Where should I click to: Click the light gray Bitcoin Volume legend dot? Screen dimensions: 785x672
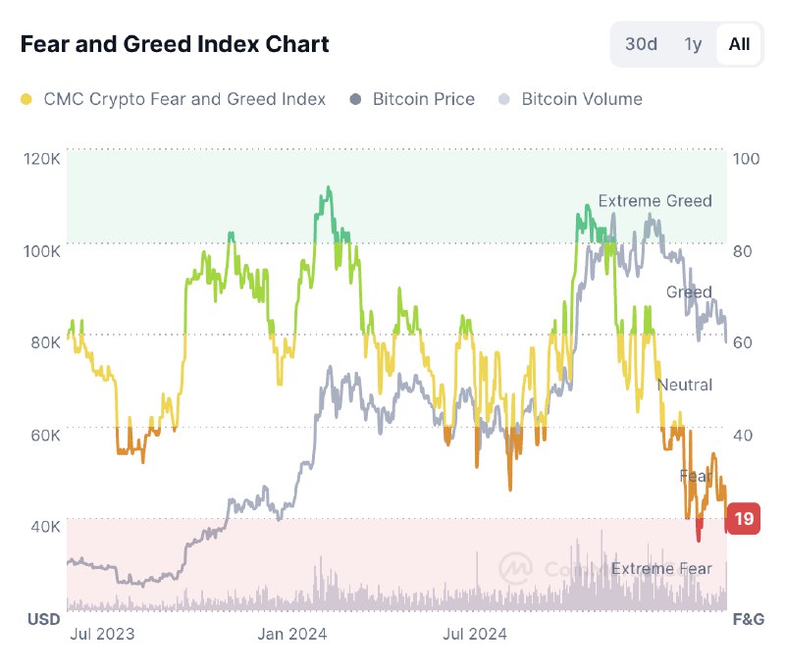pos(504,99)
